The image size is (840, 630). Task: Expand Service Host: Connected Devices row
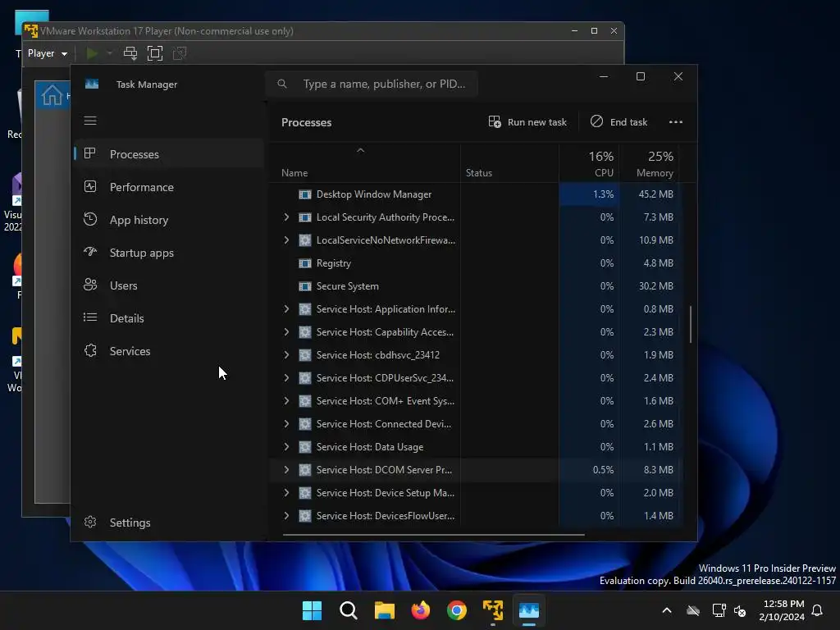tap(286, 424)
